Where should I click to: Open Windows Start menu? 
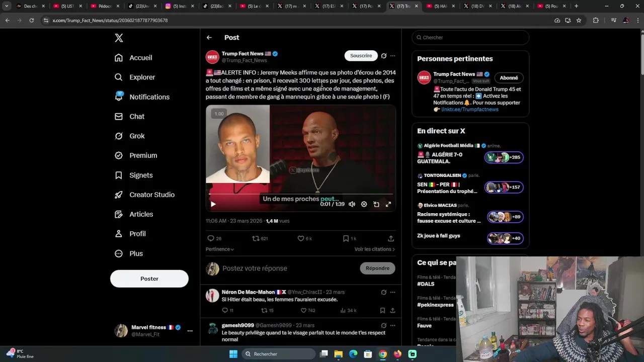(x=233, y=354)
